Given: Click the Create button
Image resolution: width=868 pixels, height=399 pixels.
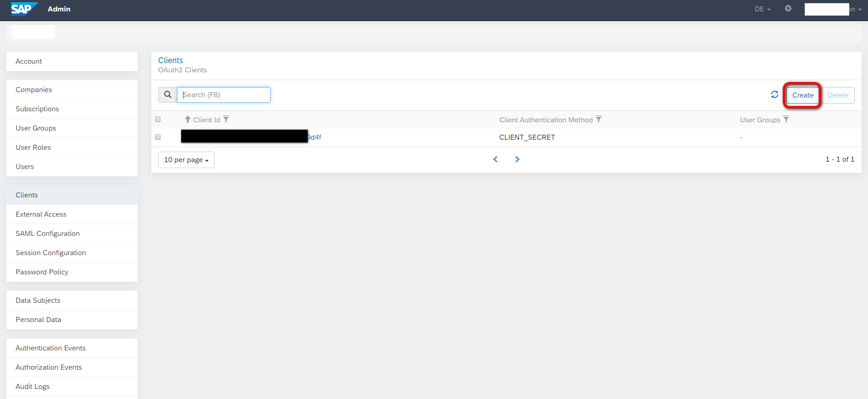Looking at the screenshot, I should (x=803, y=95).
